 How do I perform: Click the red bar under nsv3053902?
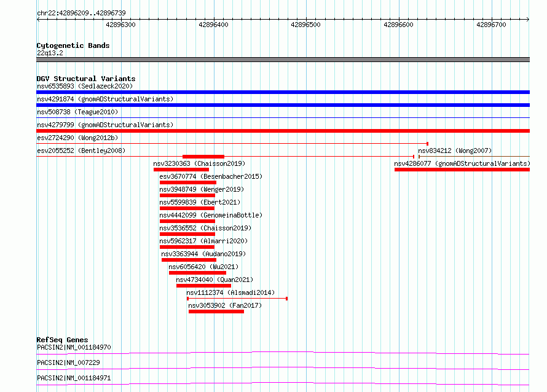(216, 312)
